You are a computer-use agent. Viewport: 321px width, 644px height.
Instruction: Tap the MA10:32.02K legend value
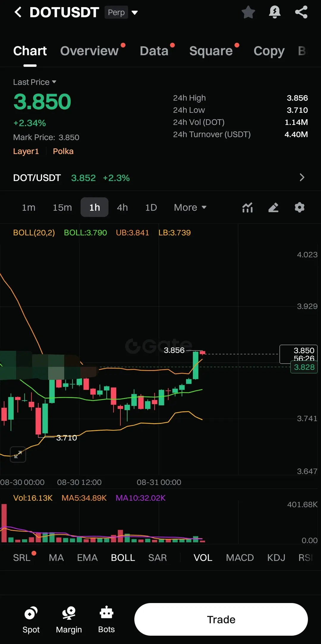point(141,498)
